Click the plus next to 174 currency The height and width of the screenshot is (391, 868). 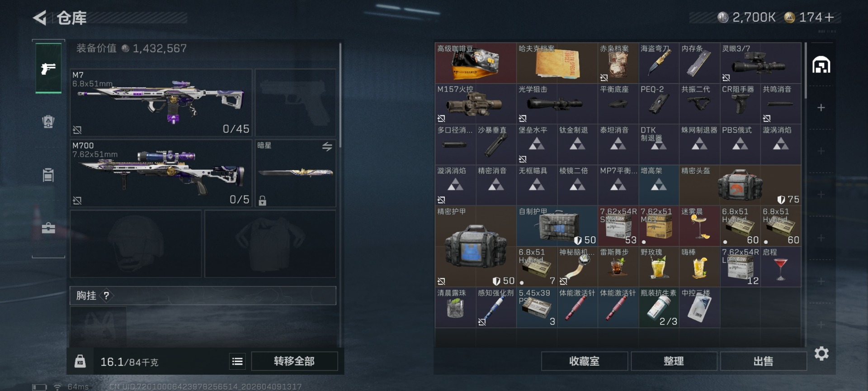pyautogui.click(x=829, y=17)
